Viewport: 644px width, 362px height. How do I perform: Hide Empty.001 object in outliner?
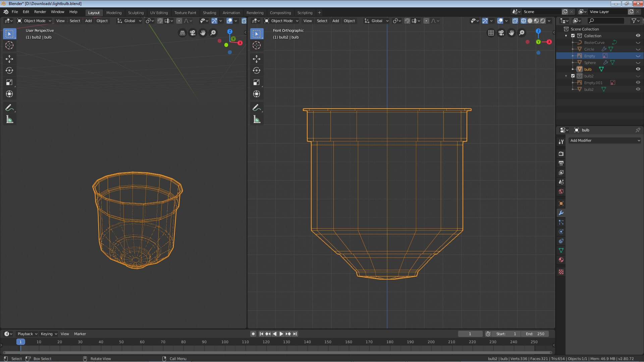pyautogui.click(x=638, y=83)
